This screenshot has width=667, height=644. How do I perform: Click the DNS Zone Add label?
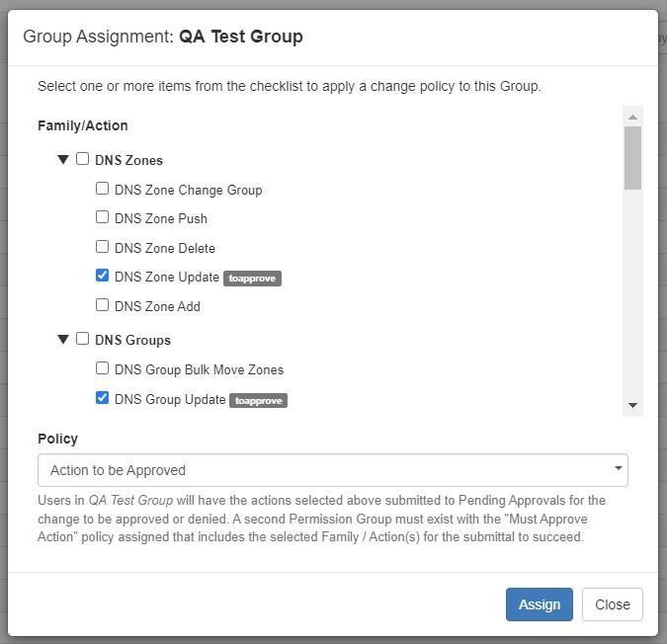[x=157, y=306]
